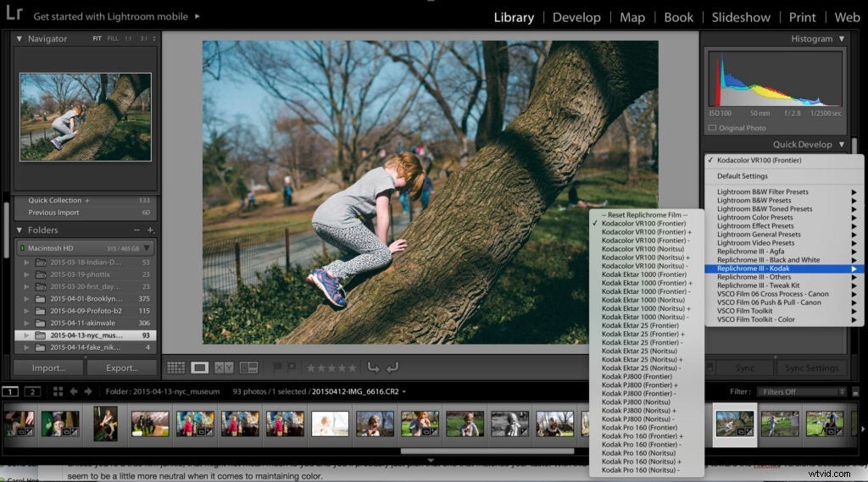The width and height of the screenshot is (868, 482).
Task: Open the Library module
Action: tap(514, 17)
